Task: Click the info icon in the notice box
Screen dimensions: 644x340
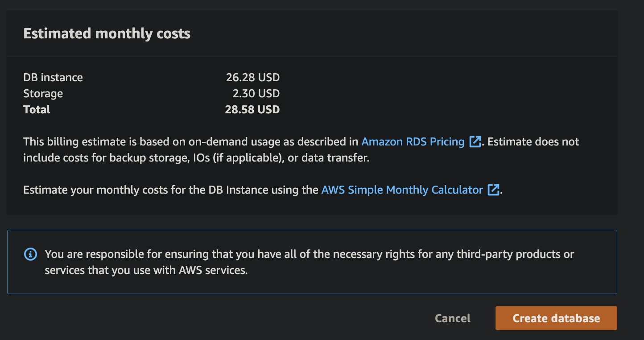Action: tap(30, 254)
